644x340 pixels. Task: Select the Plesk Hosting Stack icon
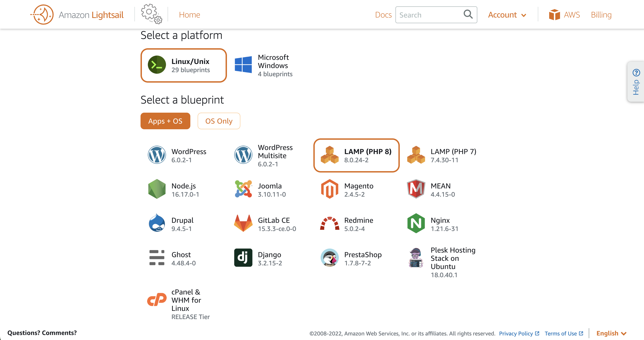pyautogui.click(x=416, y=258)
